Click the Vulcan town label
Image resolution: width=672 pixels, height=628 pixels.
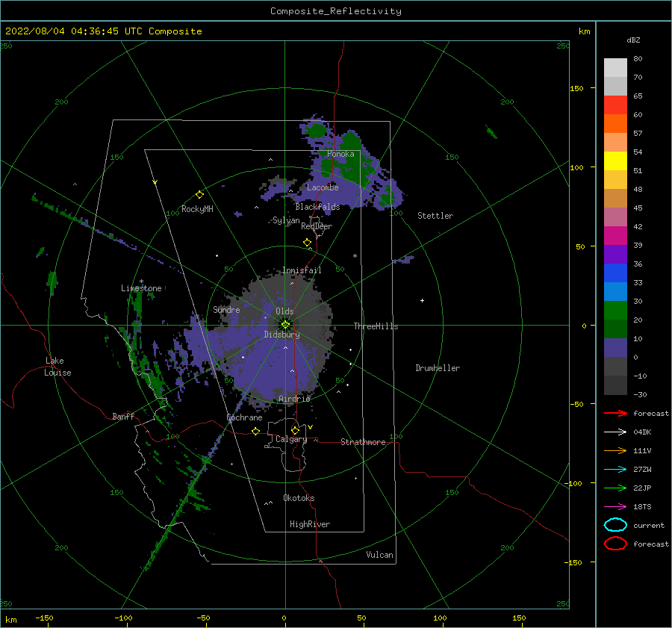(x=379, y=555)
